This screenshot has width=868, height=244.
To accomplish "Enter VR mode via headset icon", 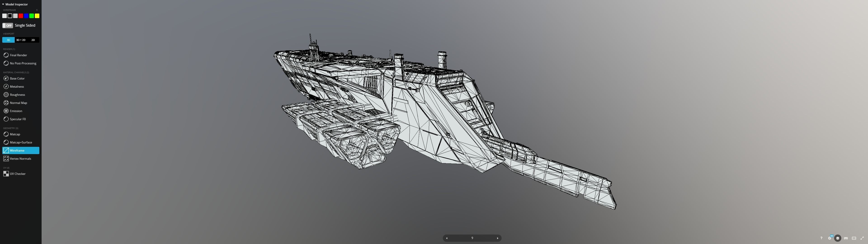I will click(x=846, y=238).
